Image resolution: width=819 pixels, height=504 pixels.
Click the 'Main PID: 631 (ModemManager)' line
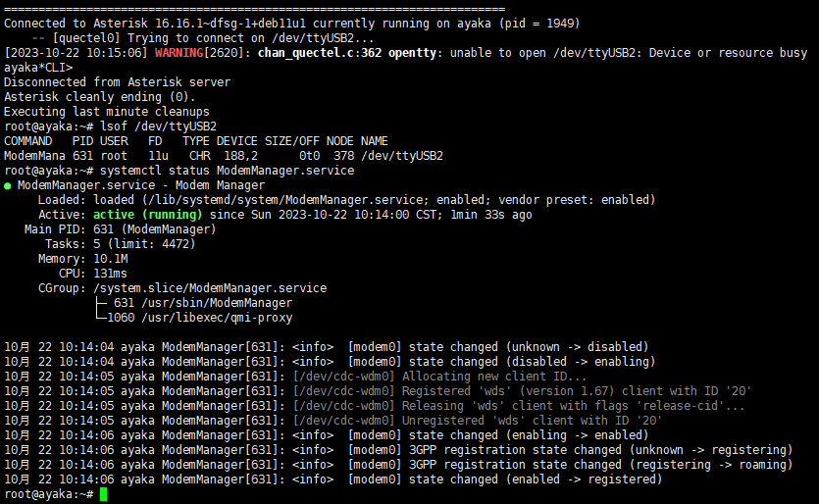[120, 228]
